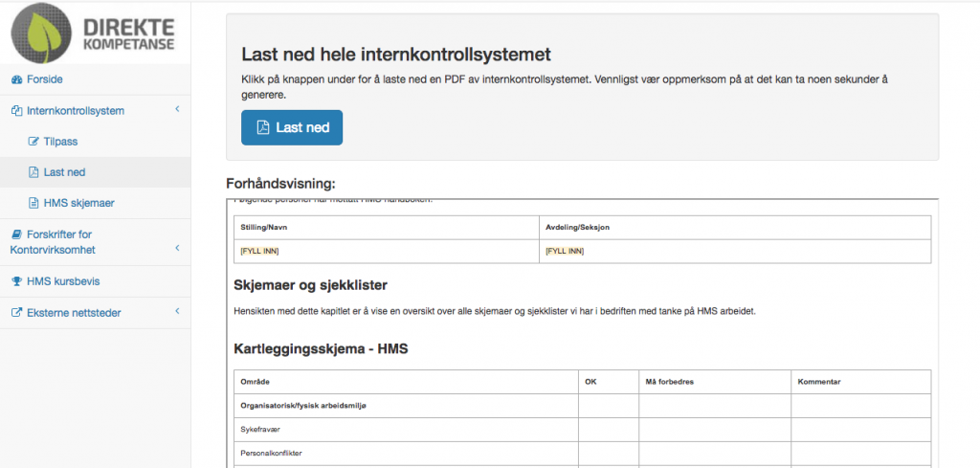The width and height of the screenshot is (980, 468).
Task: Click the DIREKTE KOMPETANSE brand text
Action: click(129, 33)
